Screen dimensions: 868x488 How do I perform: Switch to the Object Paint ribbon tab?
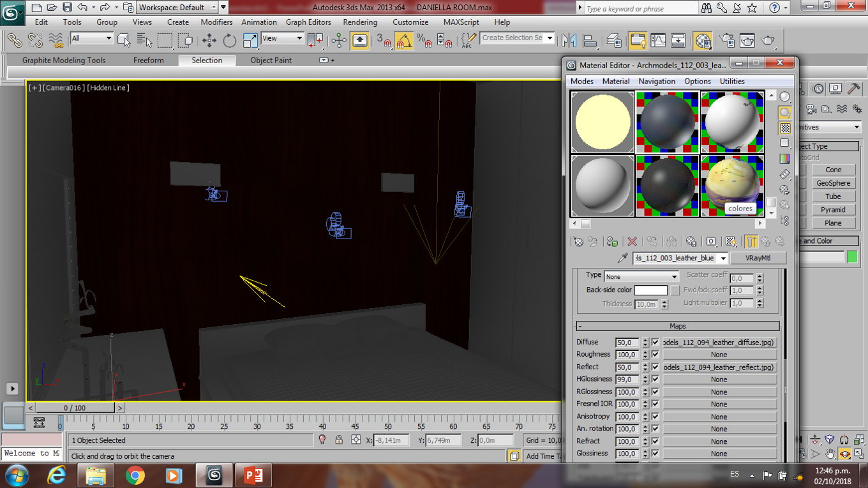tap(271, 61)
